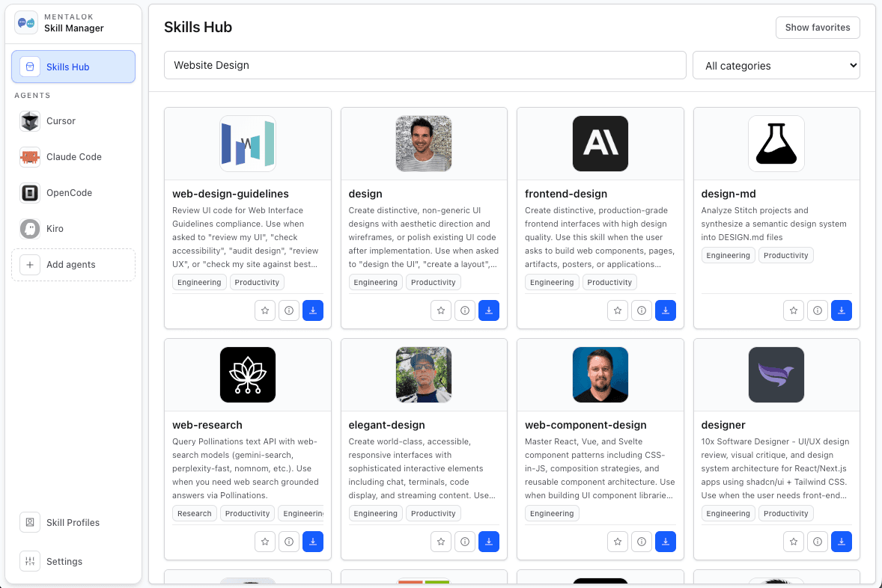This screenshot has height=588, width=882.
Task: Open info for the designer skill
Action: (x=818, y=542)
